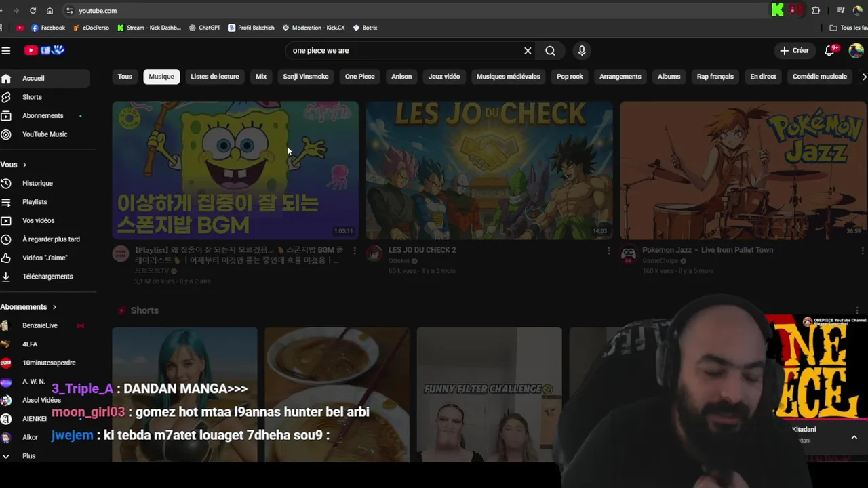The width and height of the screenshot is (868, 488).
Task: Select the Jeux vidéo chip
Action: [x=444, y=77]
